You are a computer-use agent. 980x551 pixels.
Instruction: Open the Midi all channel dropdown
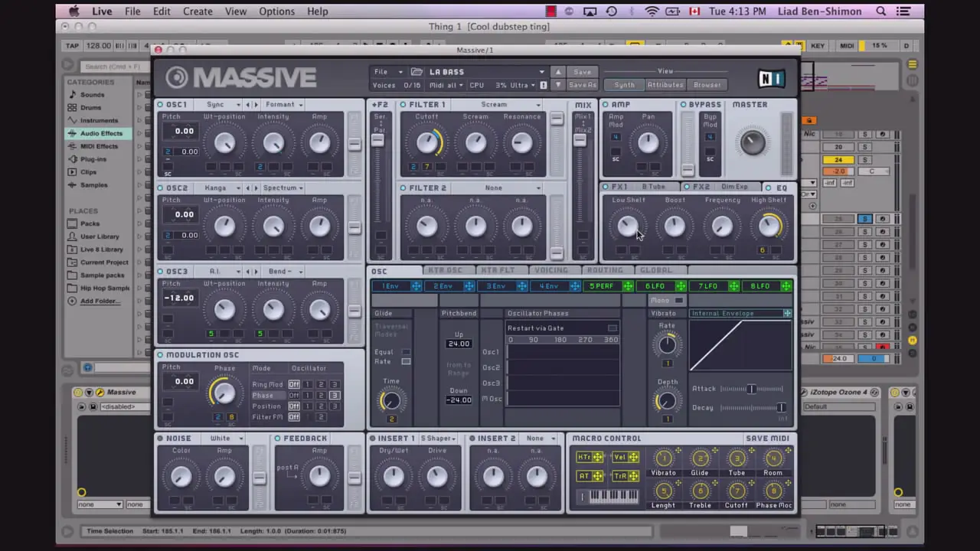coord(446,85)
